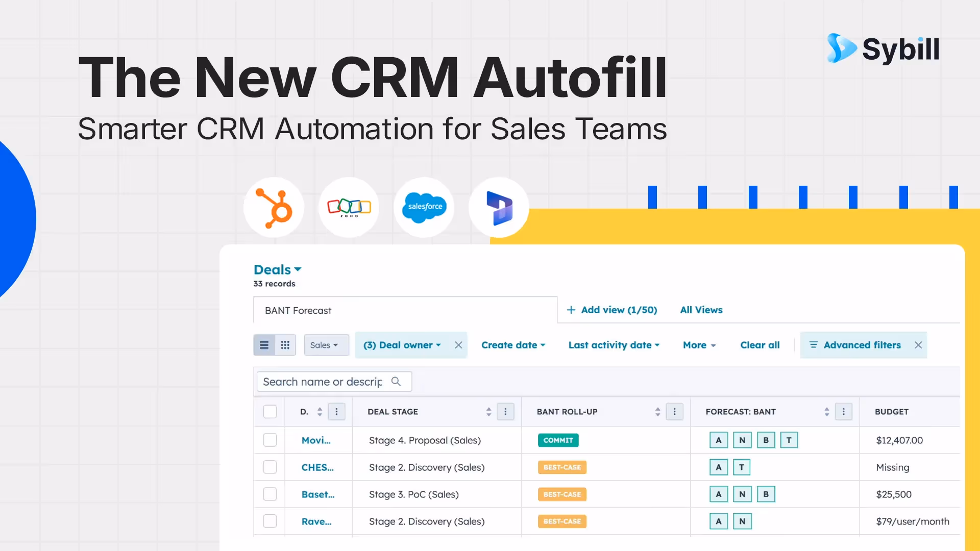Click the Zoho logo icon

(x=349, y=207)
